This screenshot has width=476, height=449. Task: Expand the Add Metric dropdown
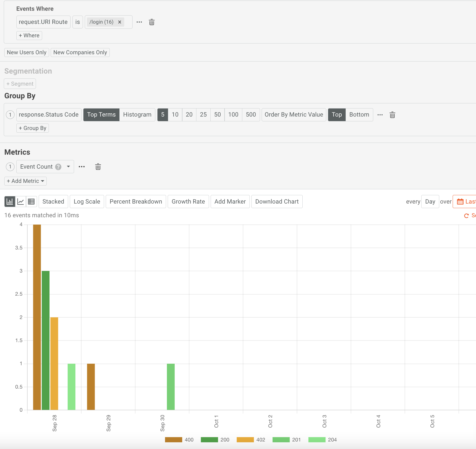pyautogui.click(x=25, y=181)
